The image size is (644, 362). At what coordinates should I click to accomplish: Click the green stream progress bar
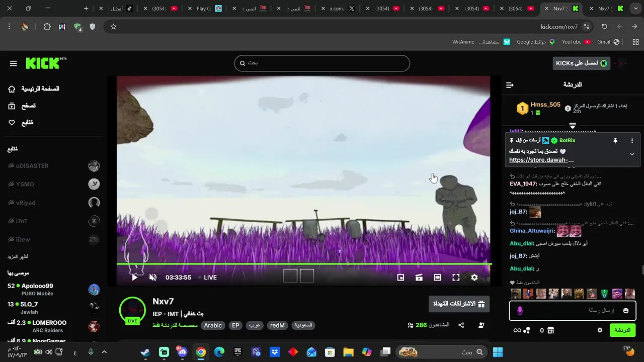(304, 263)
